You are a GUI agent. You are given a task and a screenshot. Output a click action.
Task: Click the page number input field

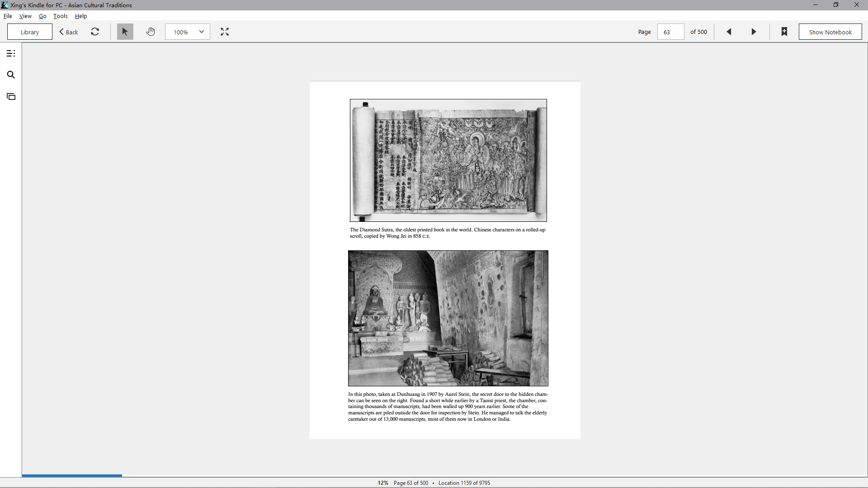(671, 32)
